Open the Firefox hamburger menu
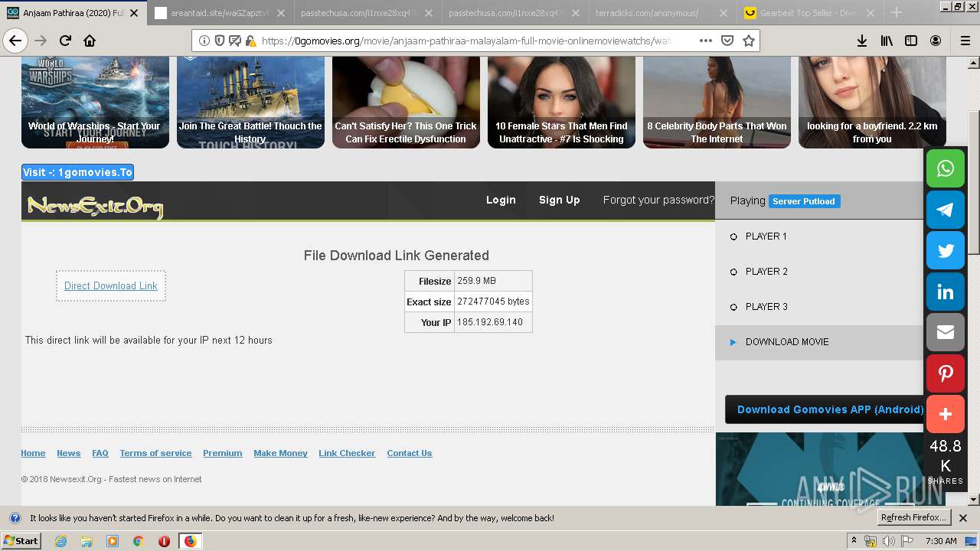 965,41
